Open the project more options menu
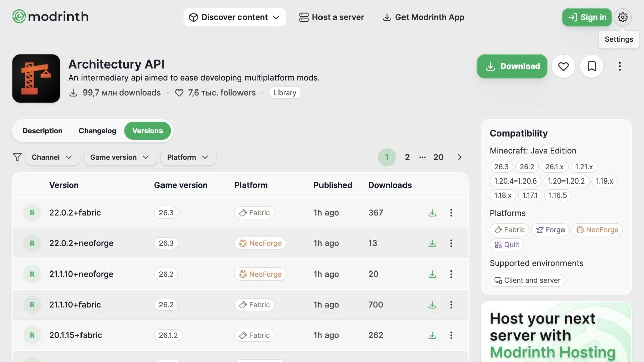 pyautogui.click(x=620, y=66)
